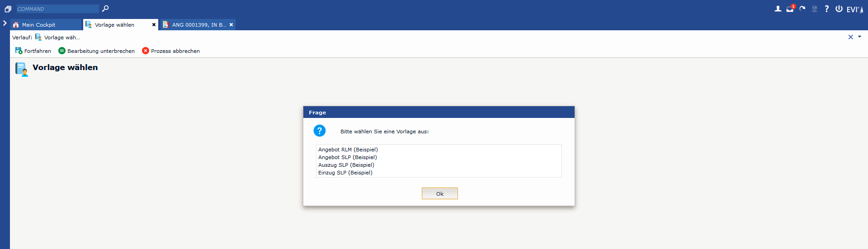The width and height of the screenshot is (868, 249).
Task: Close the ANG 0001399 tab
Action: click(x=231, y=25)
